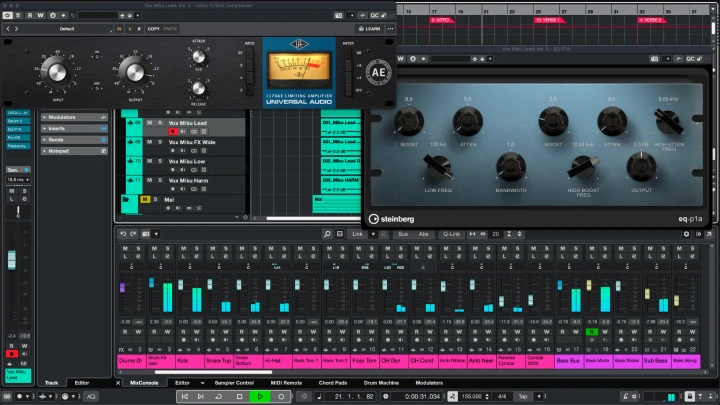Toggle the Cycle loop button in transport
720x405 pixels.
point(219,396)
